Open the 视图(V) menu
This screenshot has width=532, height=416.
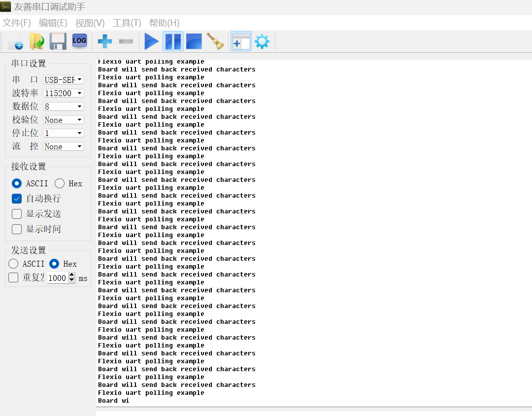pyautogui.click(x=90, y=23)
